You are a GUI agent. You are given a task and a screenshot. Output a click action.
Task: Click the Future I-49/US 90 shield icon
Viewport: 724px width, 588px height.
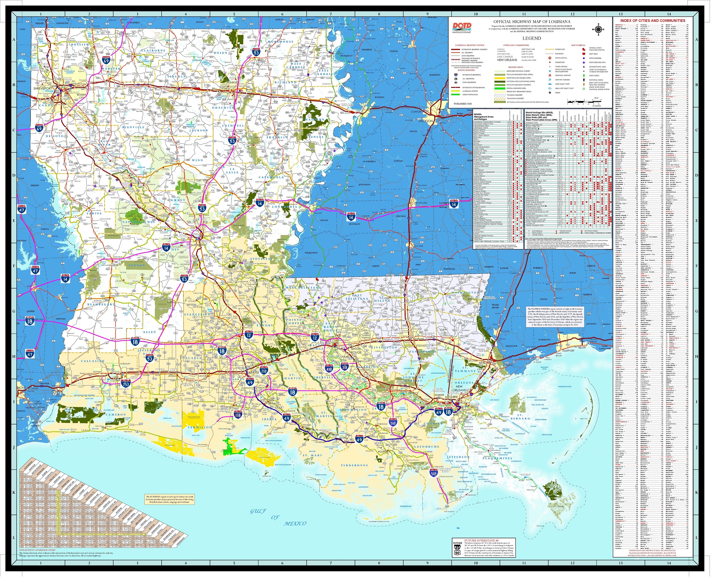pyautogui.click(x=457, y=549)
